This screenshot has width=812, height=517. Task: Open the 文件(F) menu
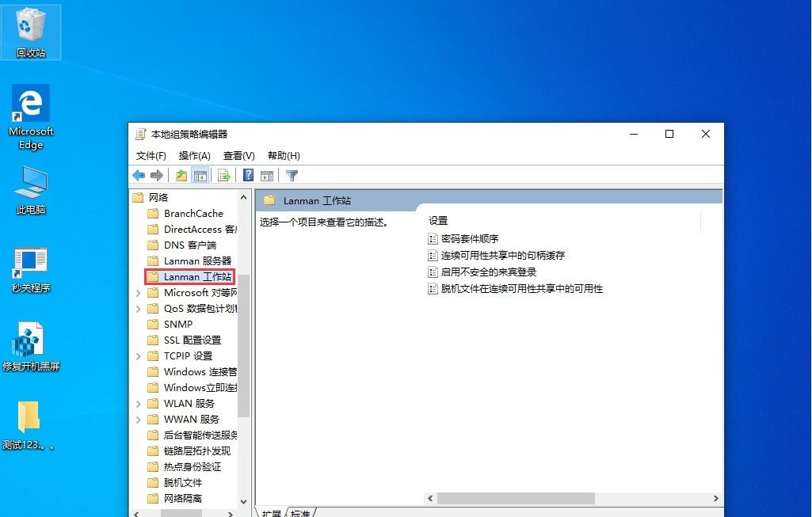pyautogui.click(x=151, y=156)
